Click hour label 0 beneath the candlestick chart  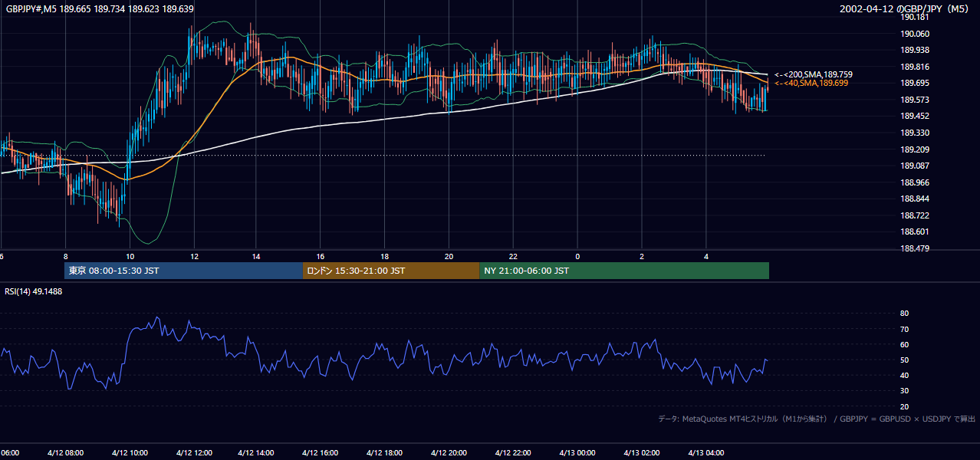tap(577, 256)
